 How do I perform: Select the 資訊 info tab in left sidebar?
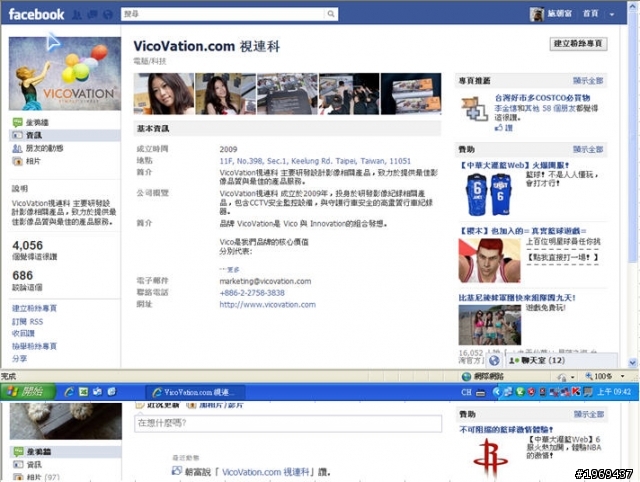pyautogui.click(x=65, y=135)
